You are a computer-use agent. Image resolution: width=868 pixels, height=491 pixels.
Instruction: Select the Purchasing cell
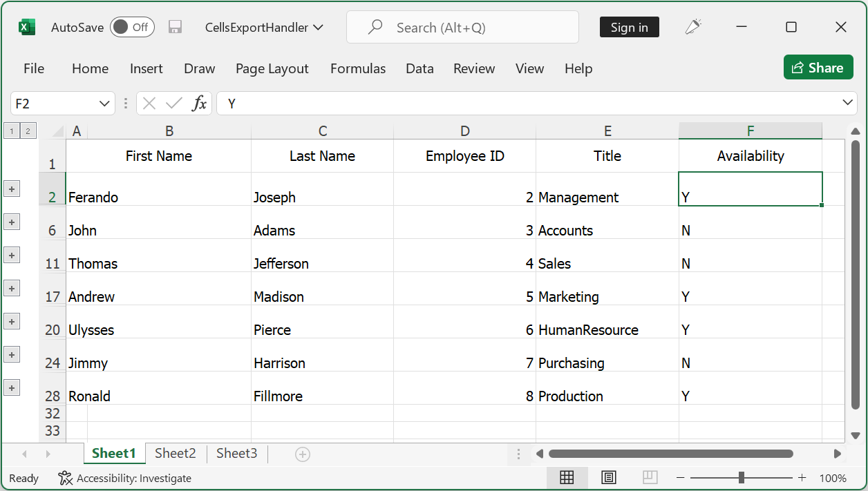coord(607,355)
